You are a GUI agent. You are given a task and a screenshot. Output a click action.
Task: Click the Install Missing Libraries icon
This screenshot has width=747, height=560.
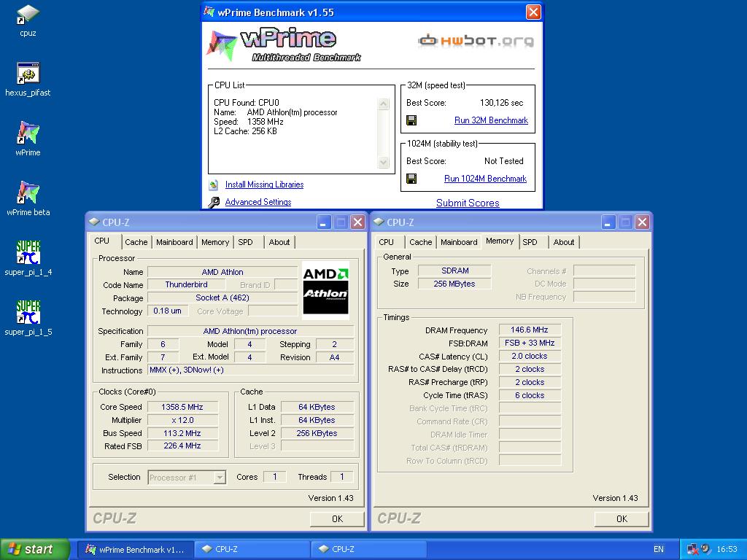point(214,184)
